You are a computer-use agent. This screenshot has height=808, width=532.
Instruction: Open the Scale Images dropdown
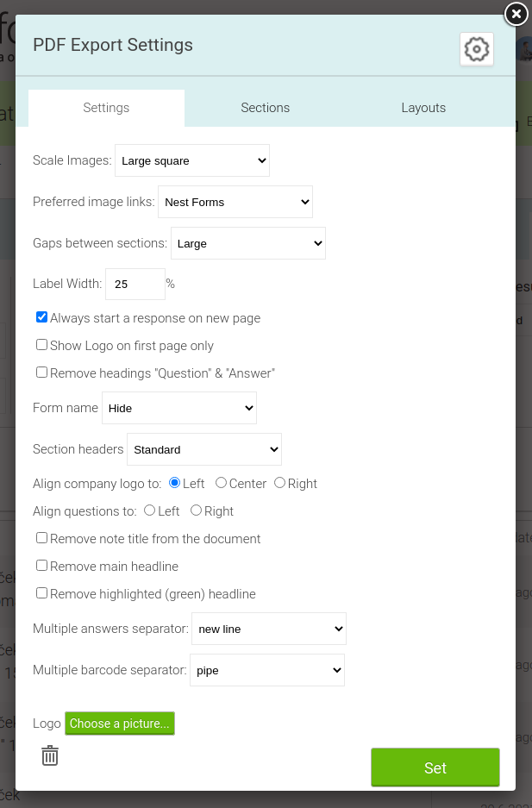point(192,160)
